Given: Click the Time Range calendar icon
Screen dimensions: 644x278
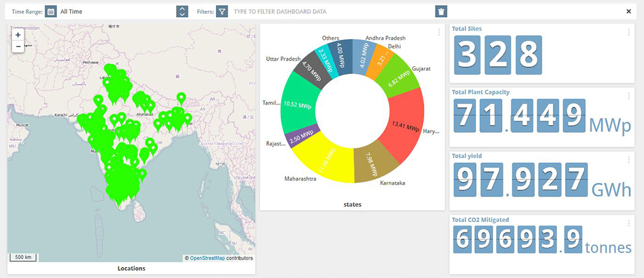Looking at the screenshot, I should click(x=51, y=11).
